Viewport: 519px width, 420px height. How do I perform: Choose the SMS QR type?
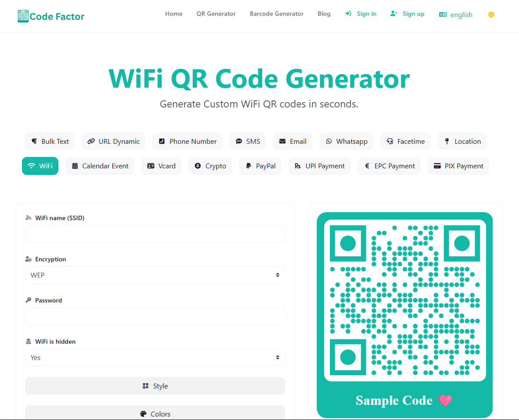click(247, 141)
